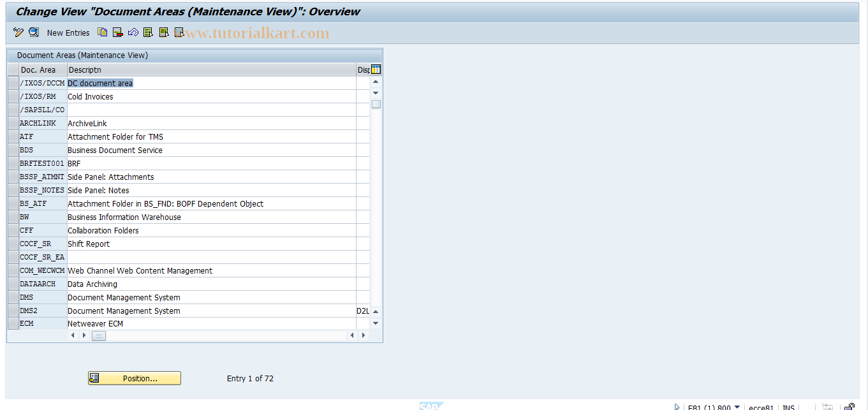Click the Copy As icon
868x410 pixels.
tap(103, 33)
